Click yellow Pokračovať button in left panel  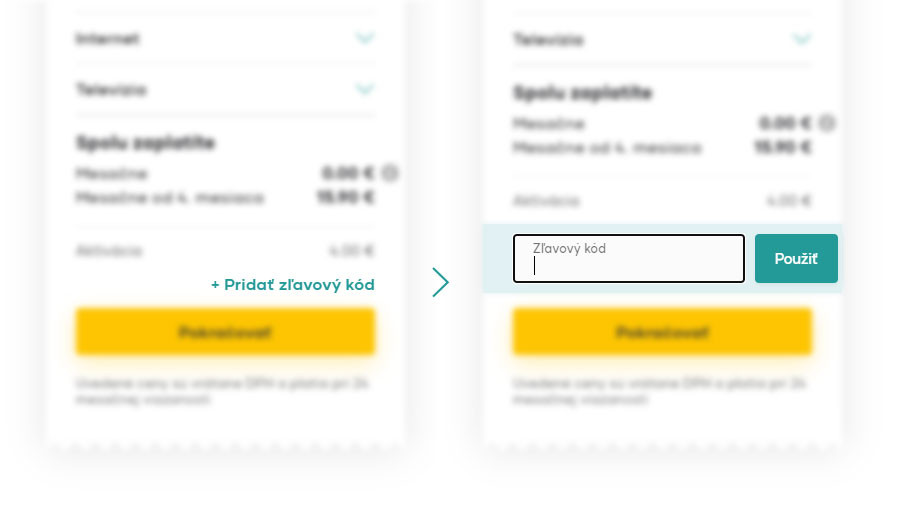click(x=225, y=332)
